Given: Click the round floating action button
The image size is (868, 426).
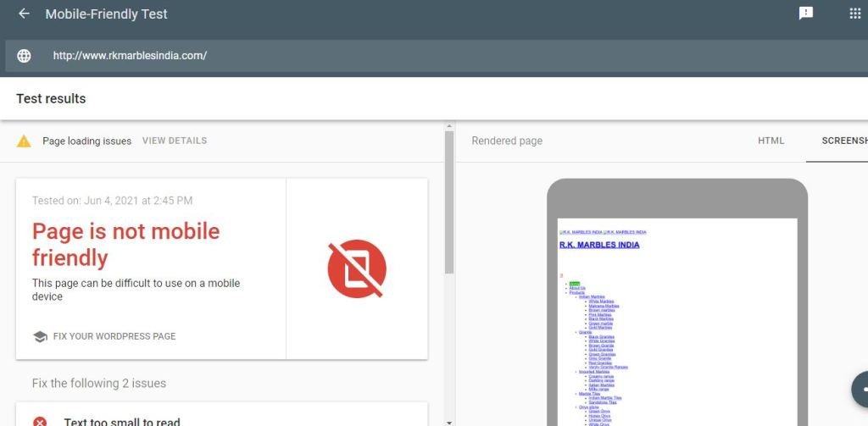Looking at the screenshot, I should point(860,390).
